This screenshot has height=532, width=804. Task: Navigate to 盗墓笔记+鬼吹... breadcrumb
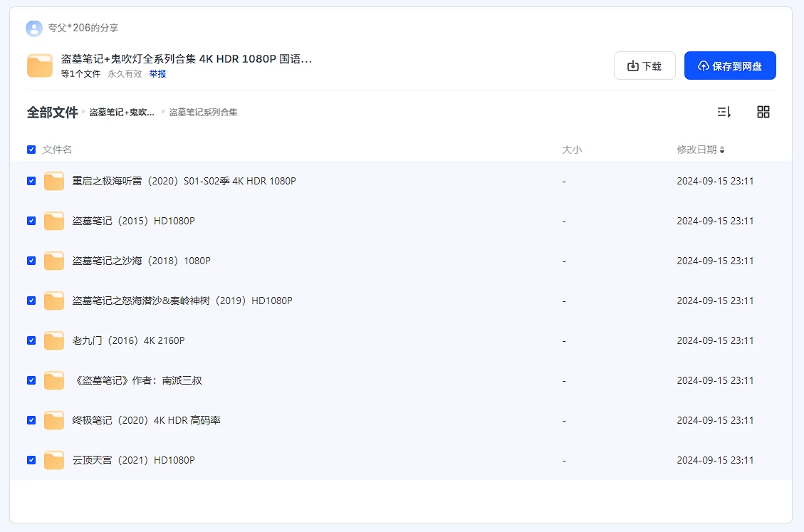122,113
